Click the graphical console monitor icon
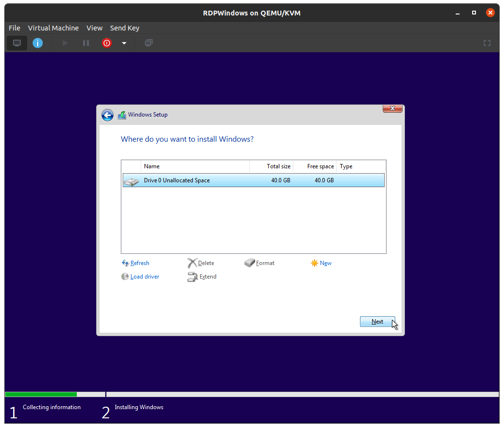Screen dimensions: 504x428 [17, 43]
